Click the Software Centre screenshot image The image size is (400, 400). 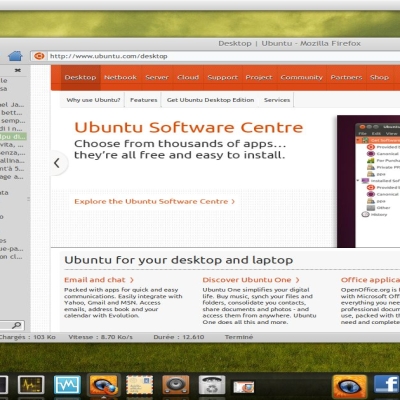click(368, 181)
